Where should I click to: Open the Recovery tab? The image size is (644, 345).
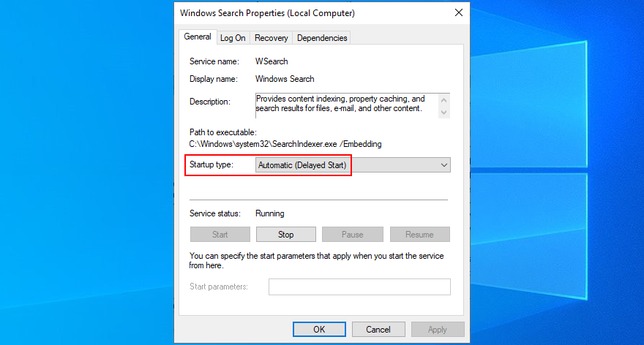click(271, 38)
